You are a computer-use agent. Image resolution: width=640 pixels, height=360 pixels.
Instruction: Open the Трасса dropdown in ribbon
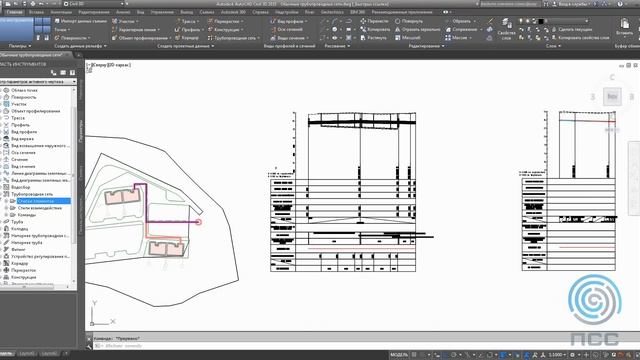pyautogui.click(x=187, y=21)
